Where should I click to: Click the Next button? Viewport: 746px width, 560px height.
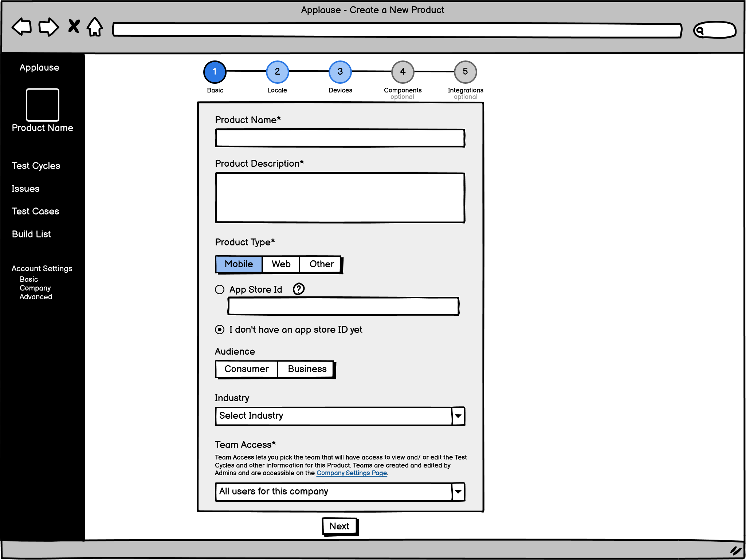[x=339, y=527]
